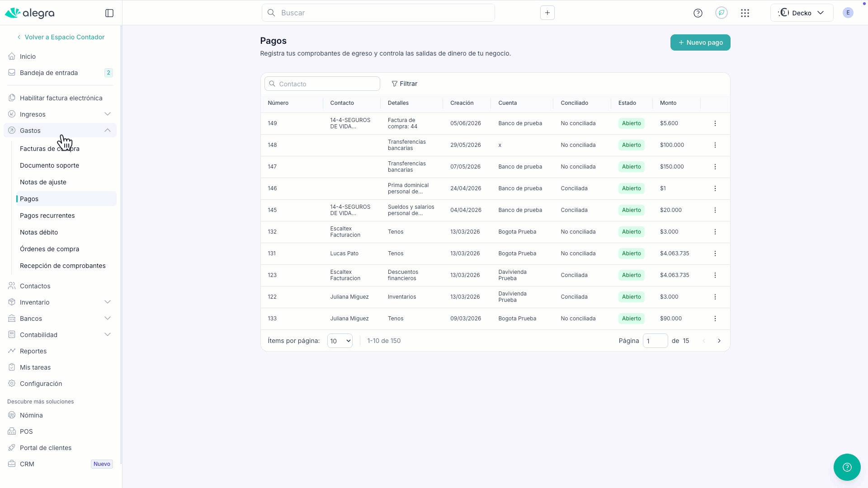Open the three-dot menu for payment 133
Viewport: 868px width, 488px height.
pos(715,319)
